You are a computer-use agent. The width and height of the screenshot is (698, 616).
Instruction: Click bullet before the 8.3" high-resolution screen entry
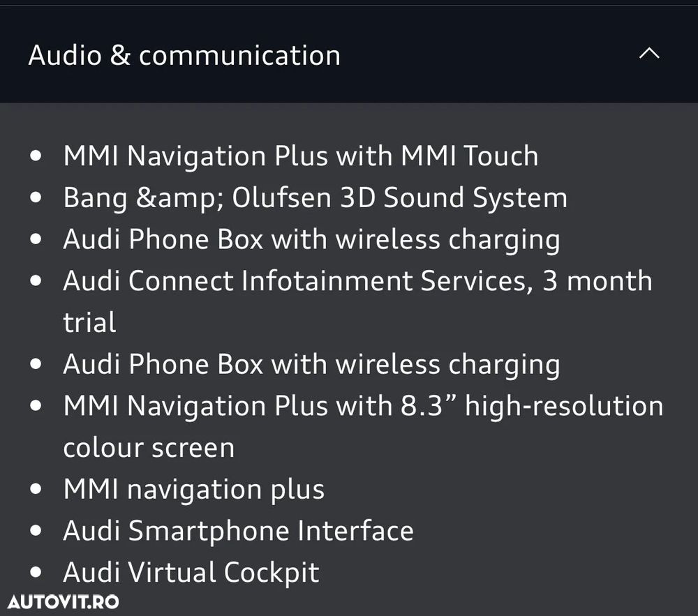click(37, 407)
